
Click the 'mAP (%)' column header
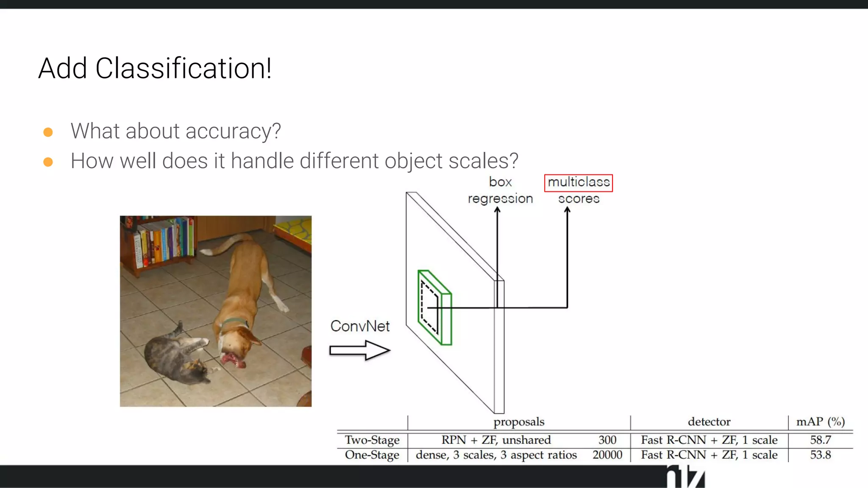click(821, 422)
